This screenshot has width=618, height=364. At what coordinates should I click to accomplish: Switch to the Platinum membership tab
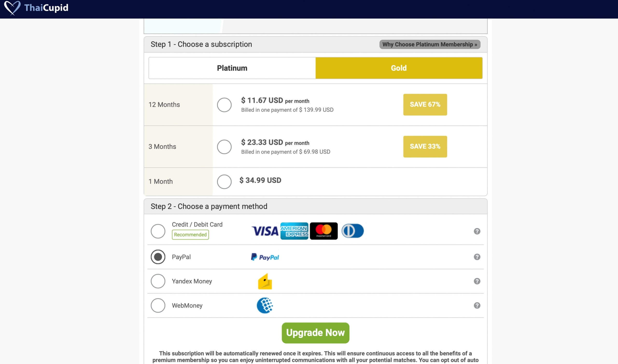click(232, 68)
